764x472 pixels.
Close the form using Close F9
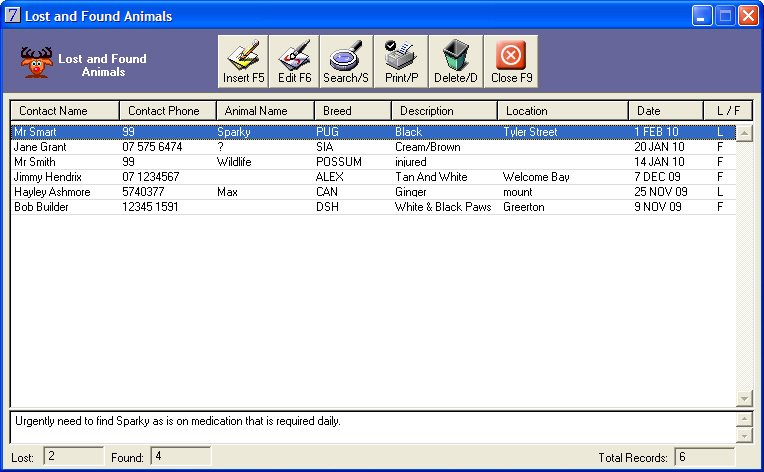(511, 61)
